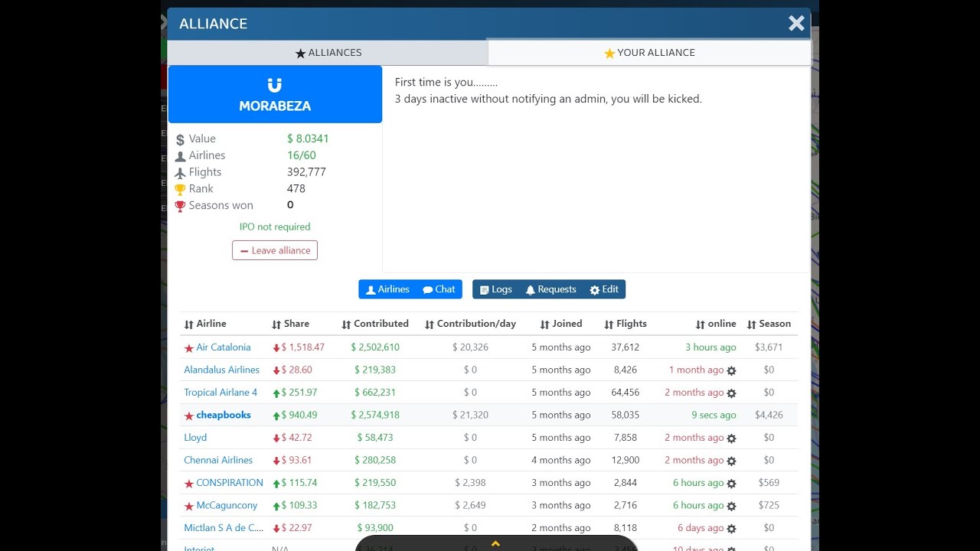Open the Alandalus Airlines link
The image size is (980, 551).
point(221,370)
